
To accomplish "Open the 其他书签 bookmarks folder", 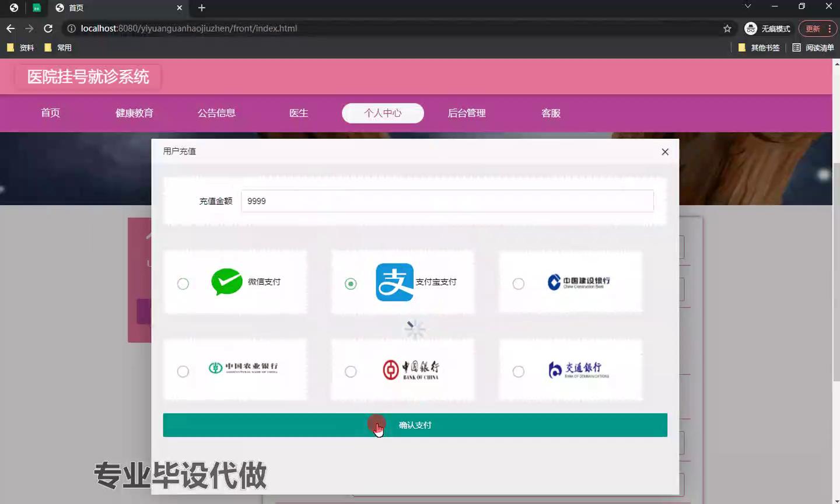I will (x=759, y=48).
